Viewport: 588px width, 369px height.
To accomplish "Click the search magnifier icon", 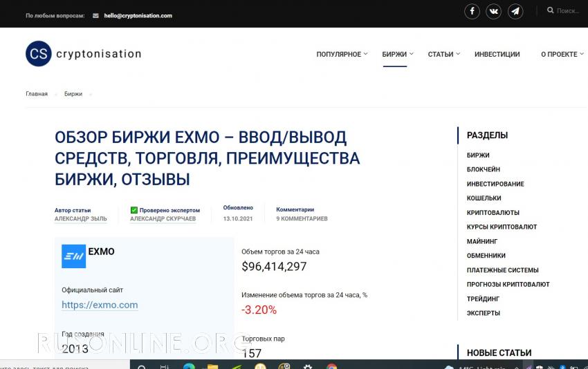I will click(x=550, y=10).
